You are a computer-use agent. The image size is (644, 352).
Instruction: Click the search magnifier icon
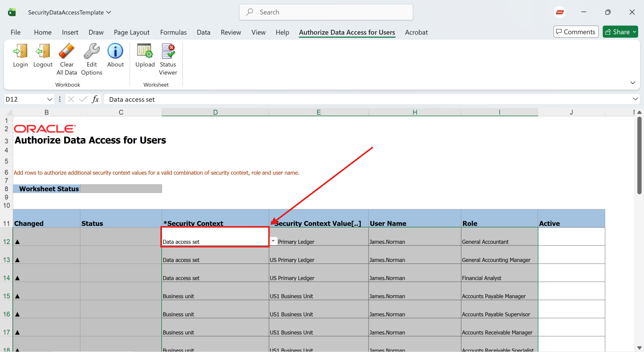(x=250, y=12)
